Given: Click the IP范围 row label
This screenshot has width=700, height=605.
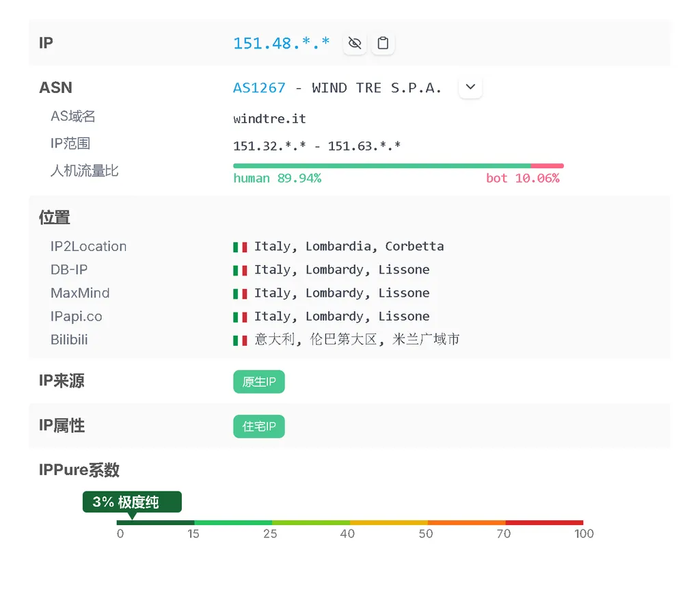Looking at the screenshot, I should (71, 143).
